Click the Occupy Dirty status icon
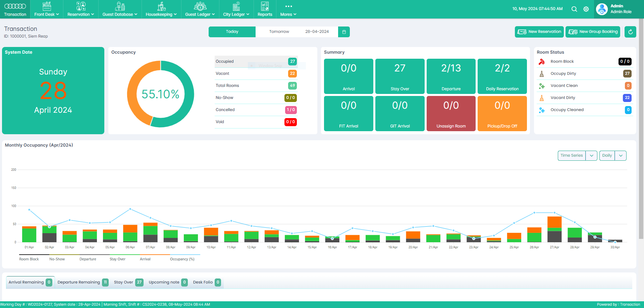 tap(541, 74)
